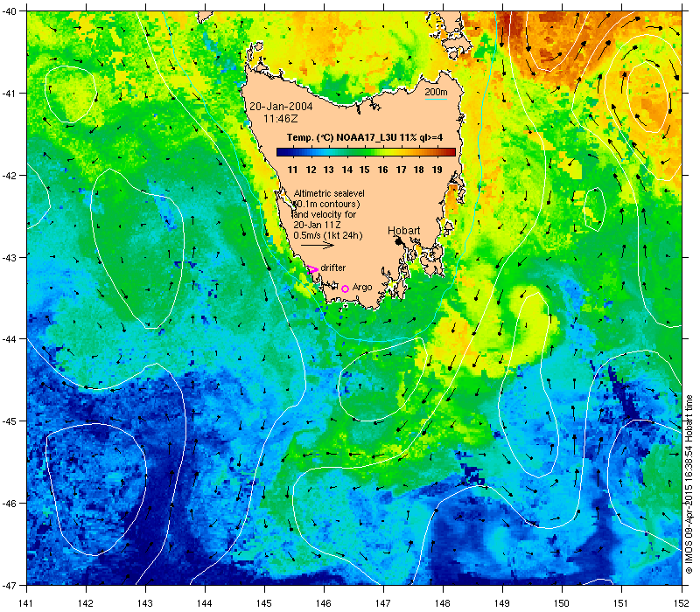Click the black Hobart location dot
Image resolution: width=700 pixels, height=612 pixels.
pyautogui.click(x=399, y=241)
